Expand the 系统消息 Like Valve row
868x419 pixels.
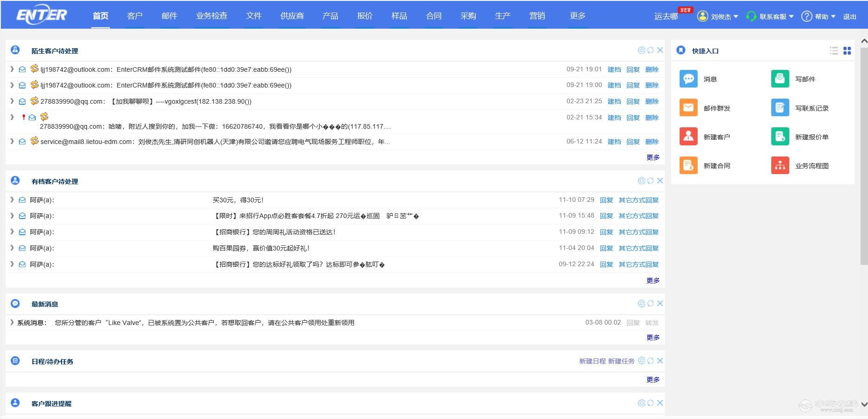tap(12, 322)
